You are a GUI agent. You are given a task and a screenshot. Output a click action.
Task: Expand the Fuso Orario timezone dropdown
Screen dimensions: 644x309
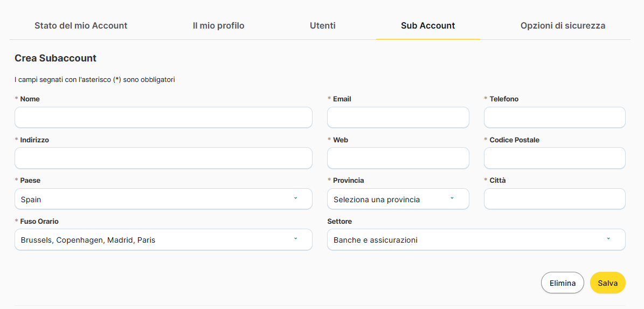163,240
